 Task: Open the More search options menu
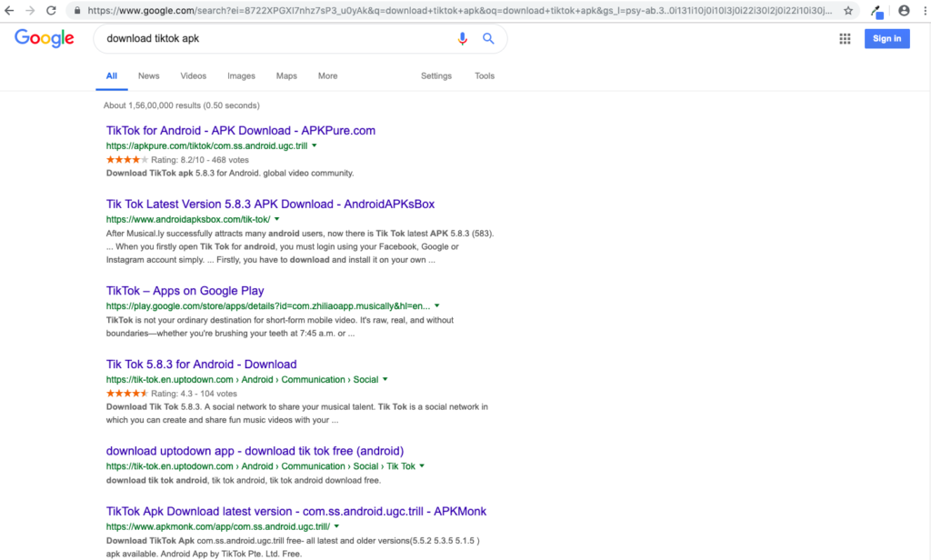(327, 76)
